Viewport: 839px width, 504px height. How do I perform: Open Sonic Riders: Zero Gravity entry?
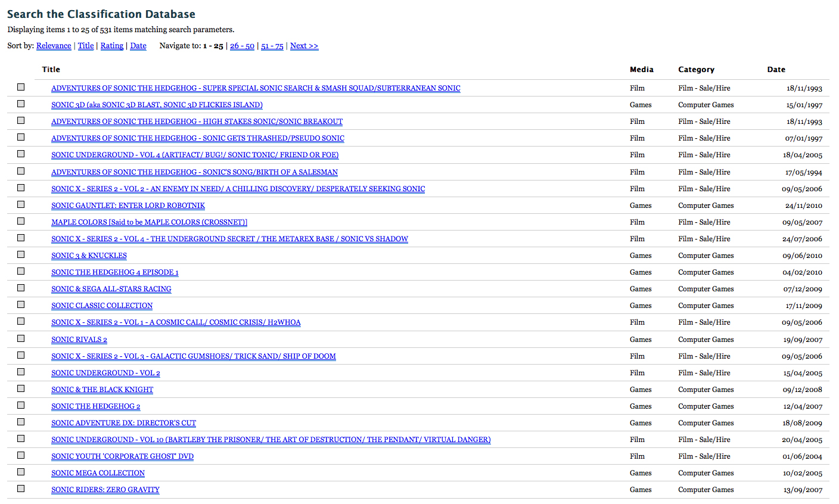(105, 490)
